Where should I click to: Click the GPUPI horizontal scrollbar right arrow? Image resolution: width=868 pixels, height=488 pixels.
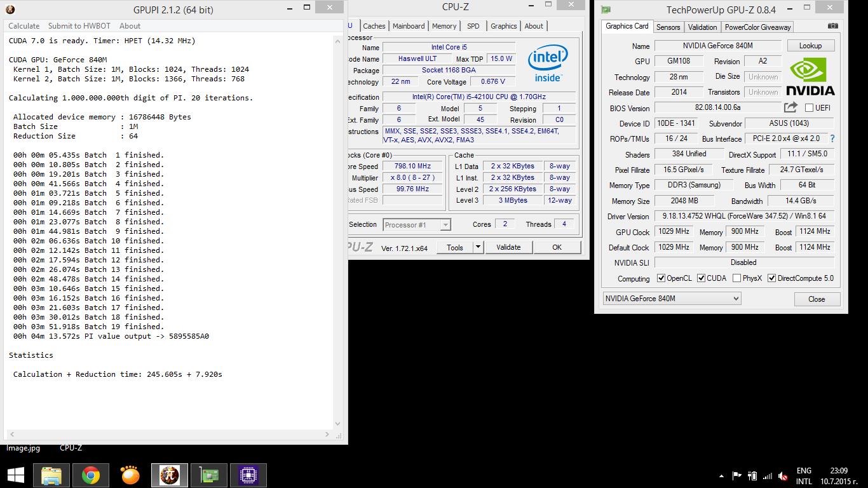pos(328,435)
